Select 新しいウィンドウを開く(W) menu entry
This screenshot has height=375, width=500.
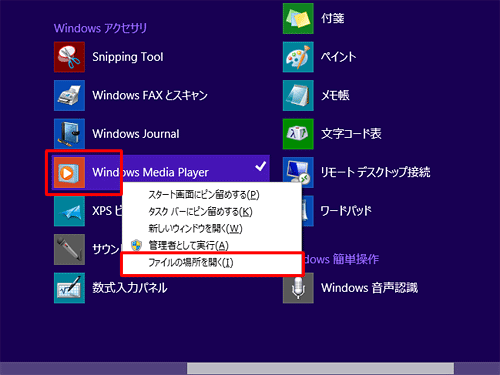coord(212,229)
